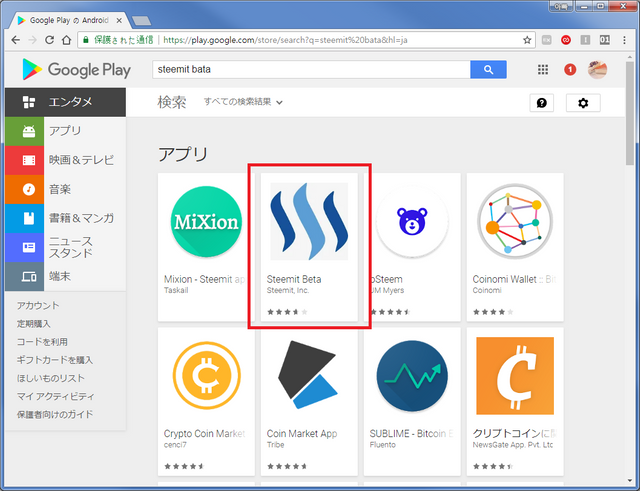Click the exclamation extension icon
Screen dimensions: 640x491
[x=585, y=40]
